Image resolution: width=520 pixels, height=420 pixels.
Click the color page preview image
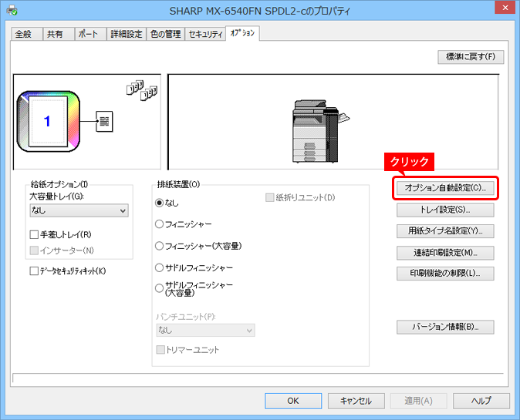click(x=46, y=121)
